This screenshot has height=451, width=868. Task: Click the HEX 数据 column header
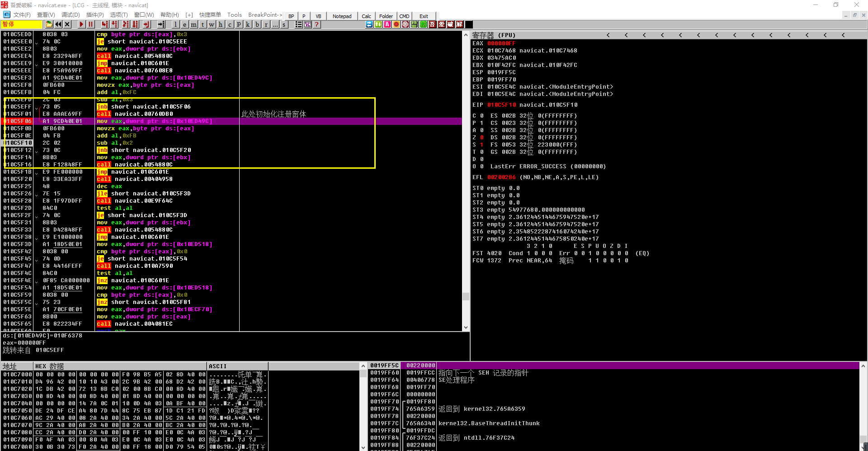(x=120, y=366)
